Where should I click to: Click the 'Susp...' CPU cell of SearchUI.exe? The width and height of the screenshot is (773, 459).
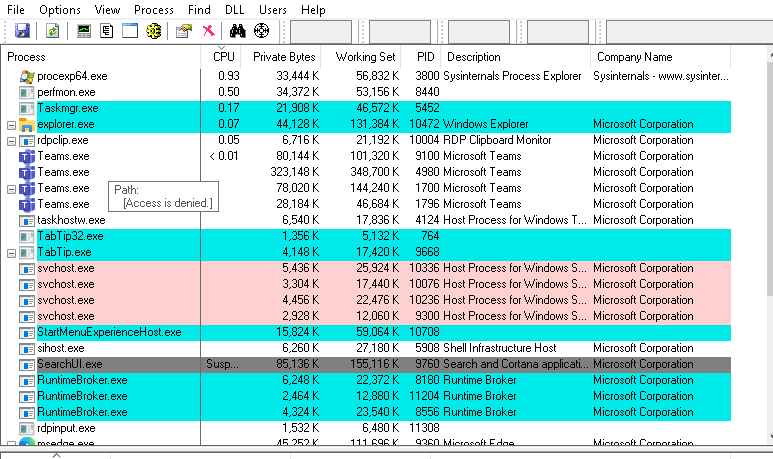222,364
